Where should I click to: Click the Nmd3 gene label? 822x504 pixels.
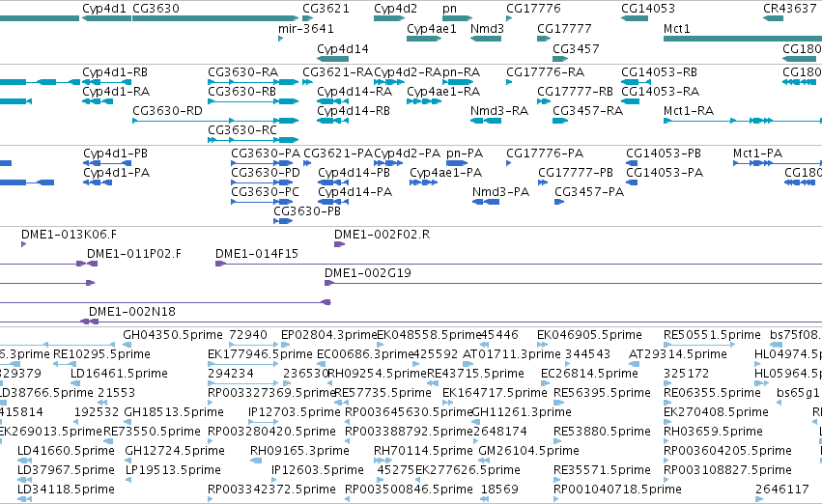(x=487, y=28)
